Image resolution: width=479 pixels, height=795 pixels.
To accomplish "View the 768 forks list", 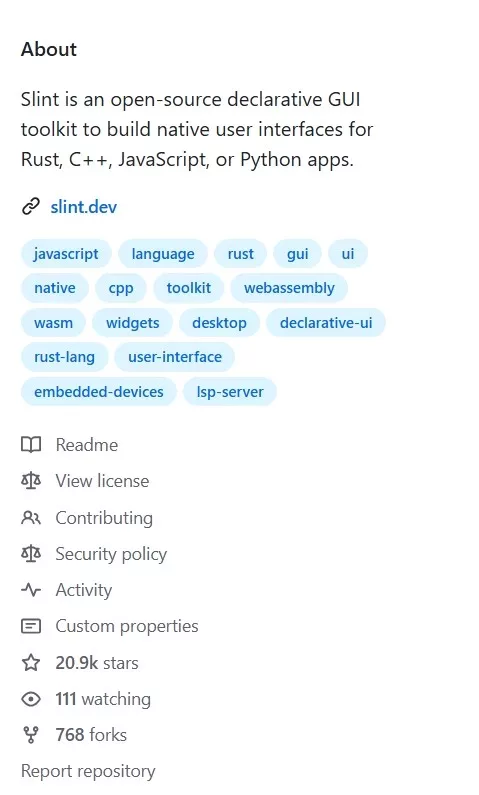I will point(91,735).
